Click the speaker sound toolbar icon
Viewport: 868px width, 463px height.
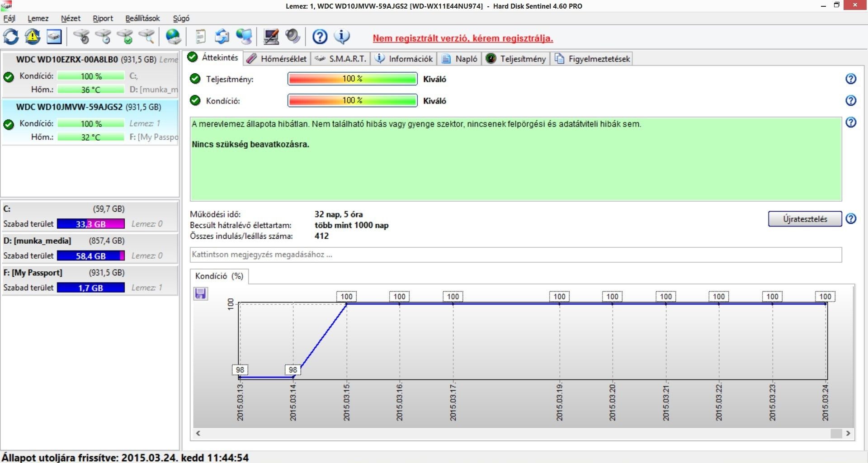(293, 37)
